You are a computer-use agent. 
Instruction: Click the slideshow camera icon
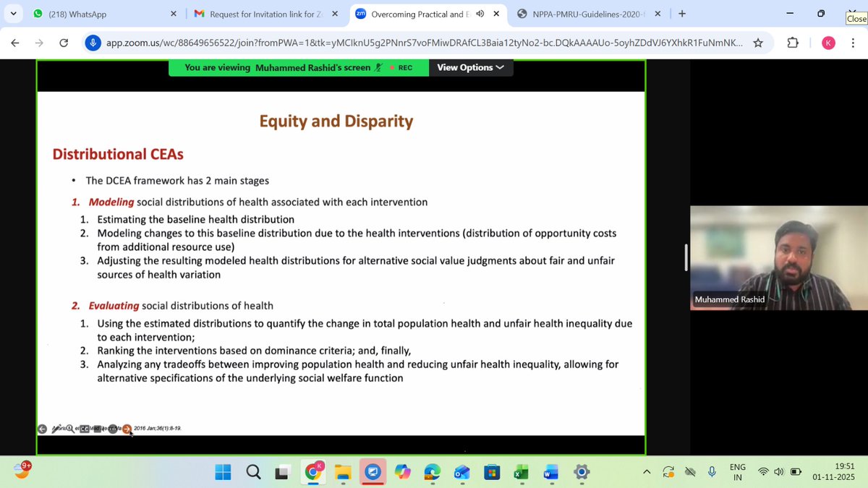(98, 429)
